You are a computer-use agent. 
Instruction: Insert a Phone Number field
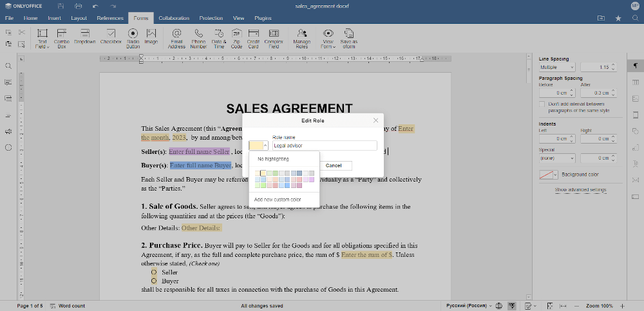(198, 35)
